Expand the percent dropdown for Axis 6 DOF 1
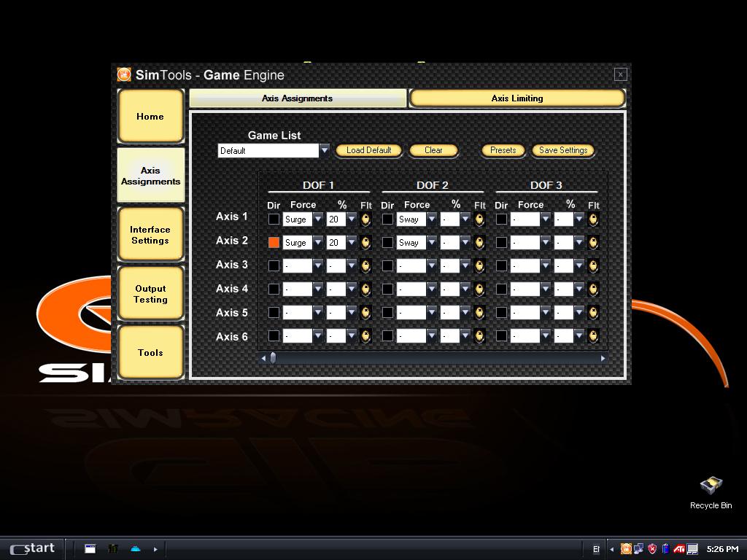The height and width of the screenshot is (560, 747). click(x=352, y=335)
